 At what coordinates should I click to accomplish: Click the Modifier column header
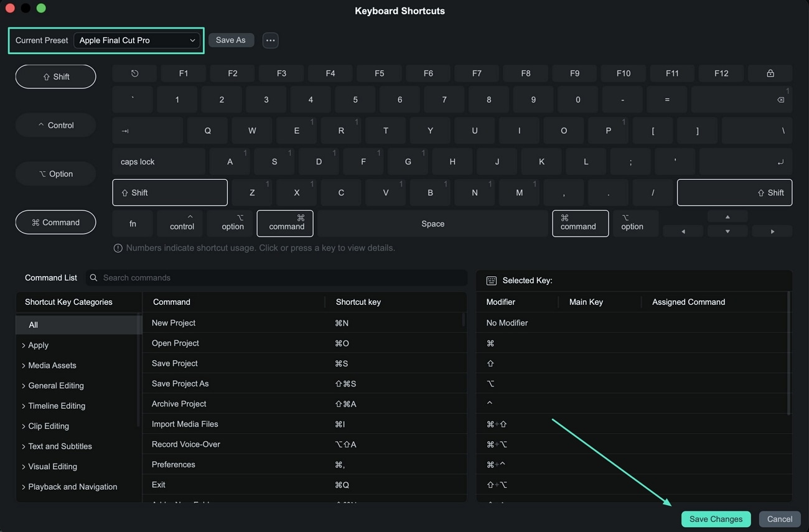coord(500,302)
